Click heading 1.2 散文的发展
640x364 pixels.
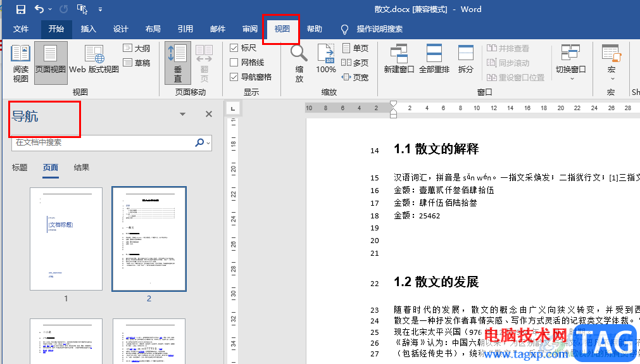(436, 282)
